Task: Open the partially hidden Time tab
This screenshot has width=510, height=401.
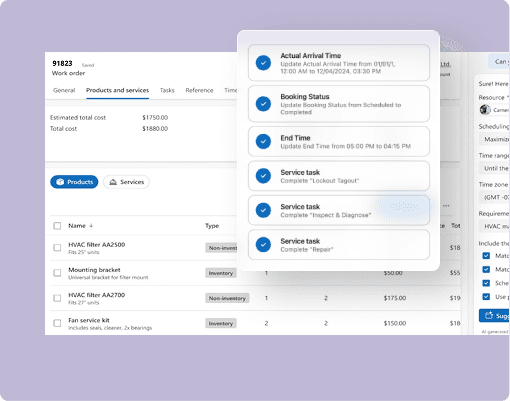Action: click(230, 90)
